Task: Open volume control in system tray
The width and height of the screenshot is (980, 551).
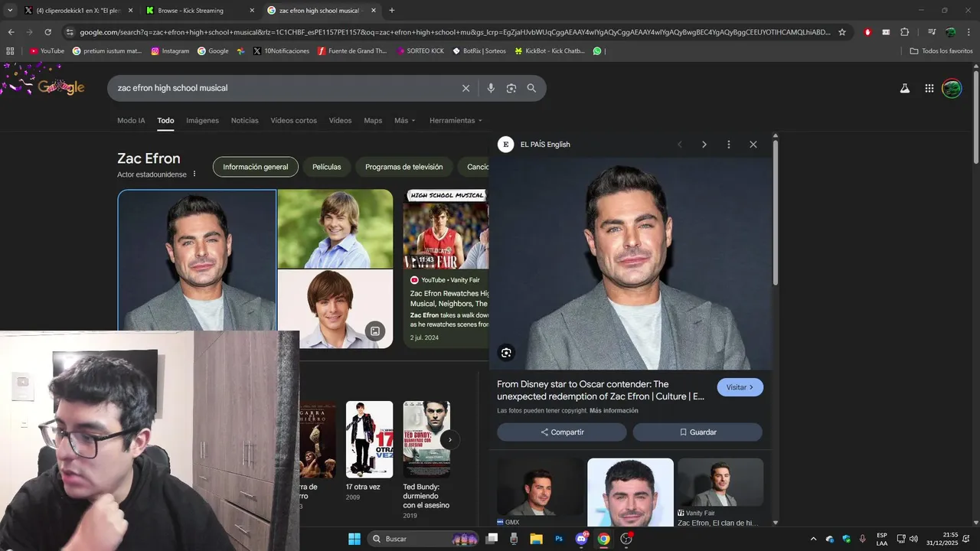Action: (913, 539)
